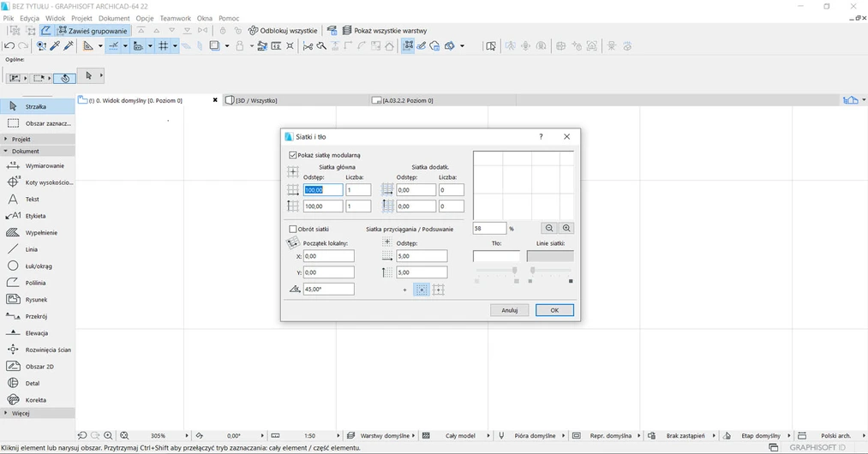The width and height of the screenshot is (868, 454).
Task: Select the Obszar zaznaczenia marquee tool
Action: pos(37,123)
